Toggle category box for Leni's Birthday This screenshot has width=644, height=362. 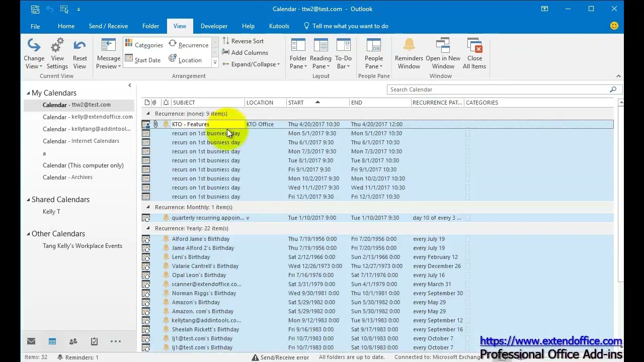(467, 257)
